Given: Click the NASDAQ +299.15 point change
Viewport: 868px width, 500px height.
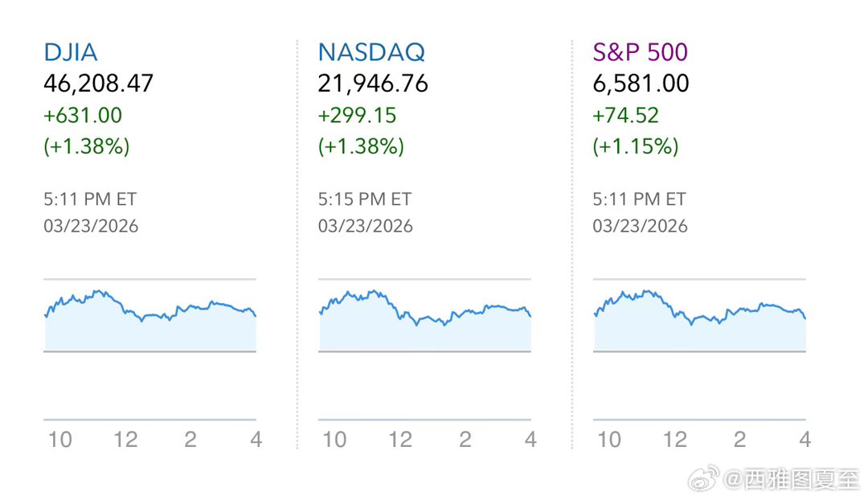Looking at the screenshot, I should point(357,115).
